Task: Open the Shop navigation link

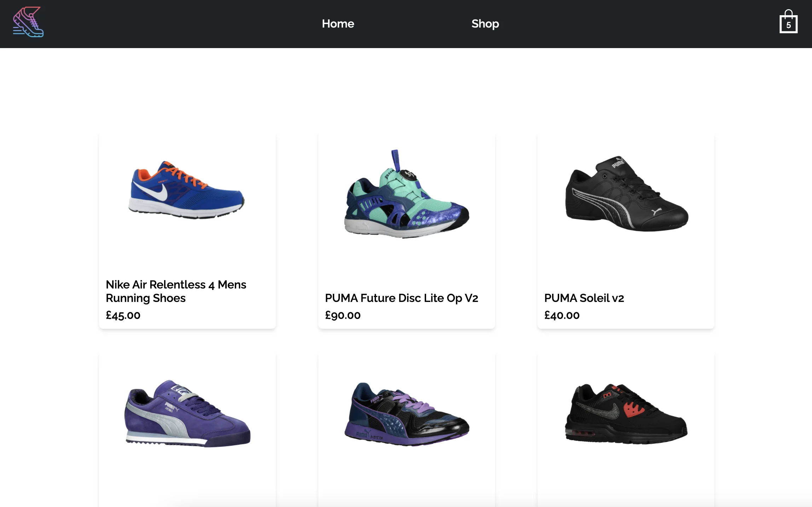Action: pyautogui.click(x=485, y=24)
